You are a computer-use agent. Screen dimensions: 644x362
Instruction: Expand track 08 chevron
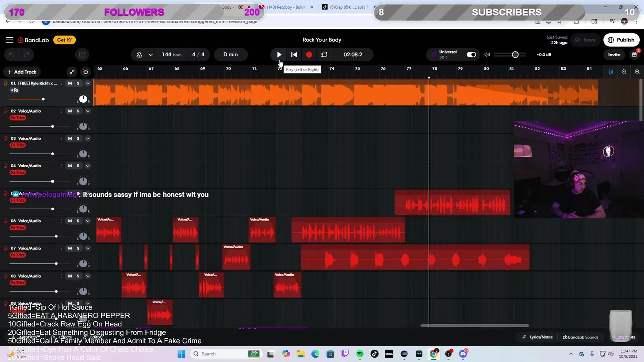(87, 276)
